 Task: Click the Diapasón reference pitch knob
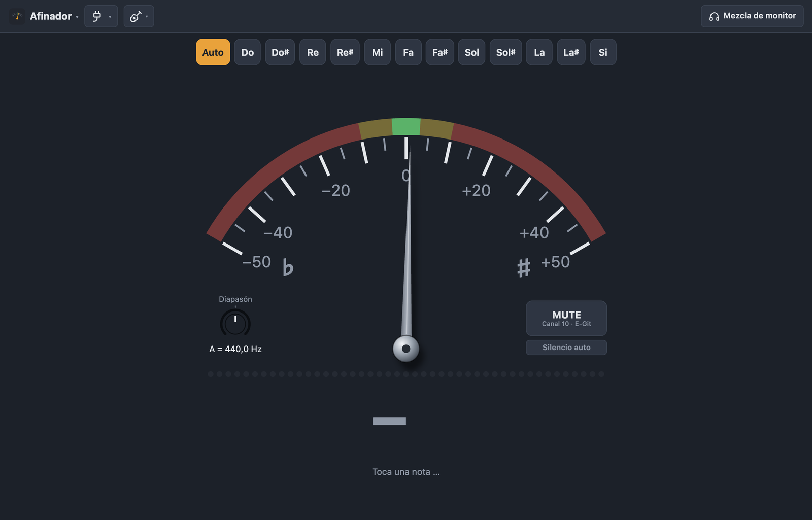click(x=235, y=323)
